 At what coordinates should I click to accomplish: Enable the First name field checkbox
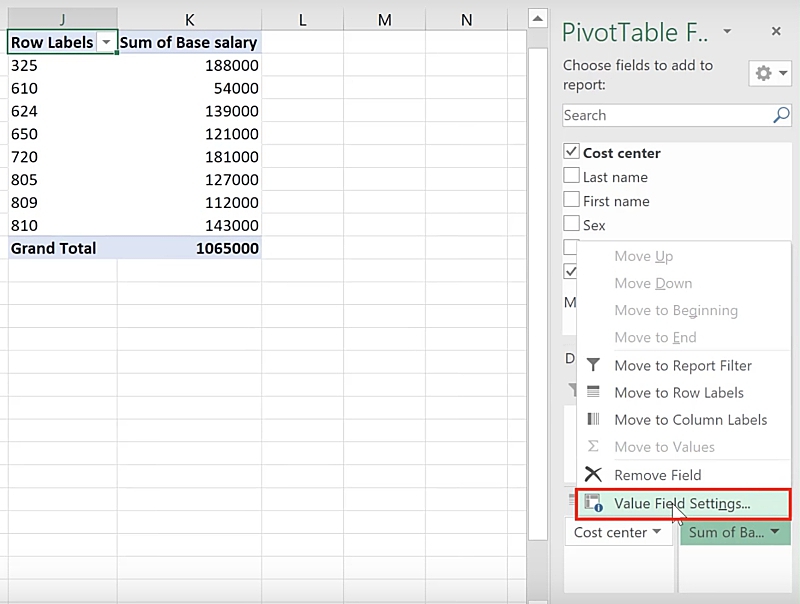point(572,200)
